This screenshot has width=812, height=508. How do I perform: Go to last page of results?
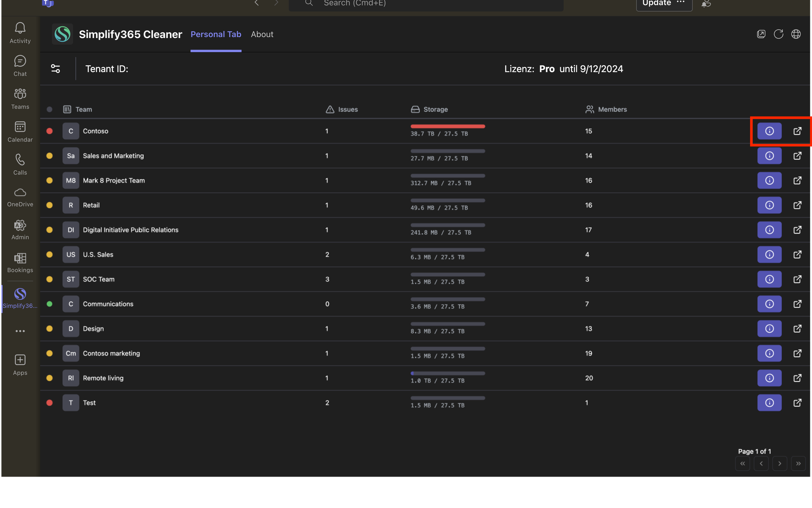(x=799, y=464)
